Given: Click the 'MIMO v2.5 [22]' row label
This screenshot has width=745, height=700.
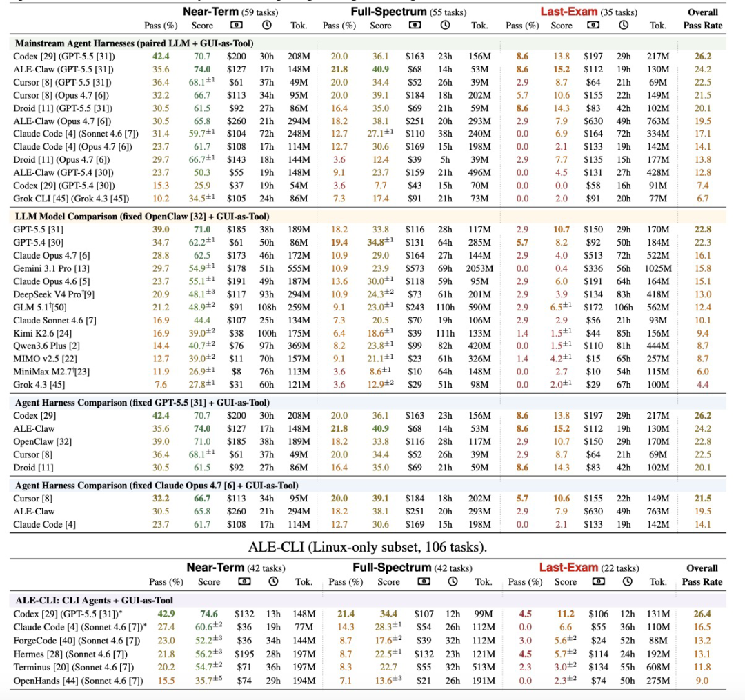Looking at the screenshot, I should click(45, 359).
